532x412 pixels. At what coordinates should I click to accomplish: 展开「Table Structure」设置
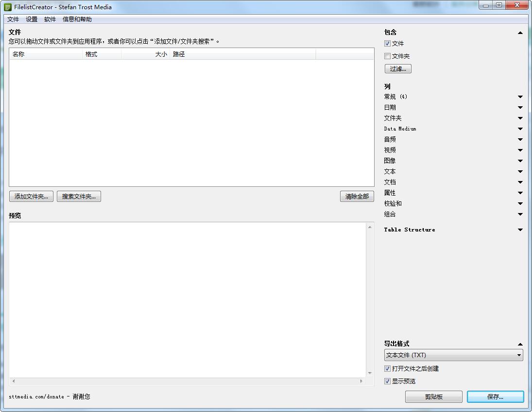(x=520, y=230)
